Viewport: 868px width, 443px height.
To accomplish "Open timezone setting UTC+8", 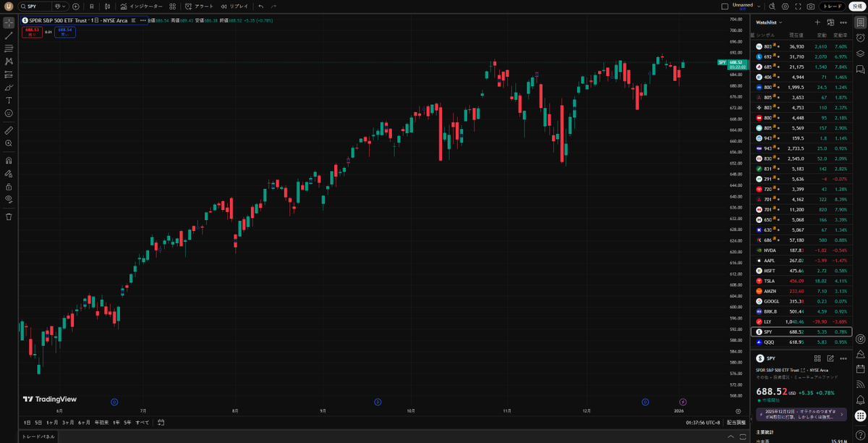I will pyautogui.click(x=704, y=422).
